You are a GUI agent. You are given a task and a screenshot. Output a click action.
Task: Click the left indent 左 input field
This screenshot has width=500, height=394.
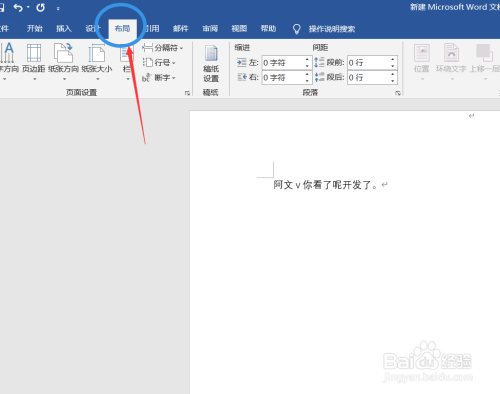286,63
